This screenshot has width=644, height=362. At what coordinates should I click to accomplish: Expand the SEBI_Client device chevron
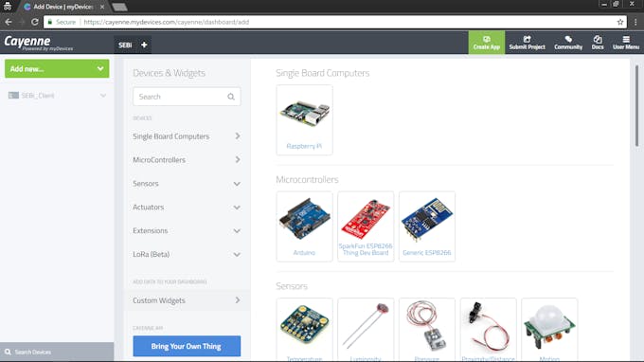[x=102, y=96]
